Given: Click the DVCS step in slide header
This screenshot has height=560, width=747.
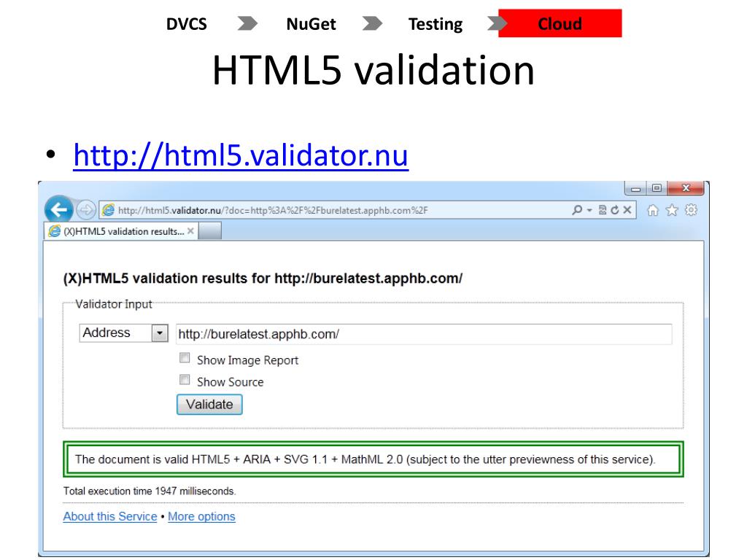Looking at the screenshot, I should tap(186, 24).
